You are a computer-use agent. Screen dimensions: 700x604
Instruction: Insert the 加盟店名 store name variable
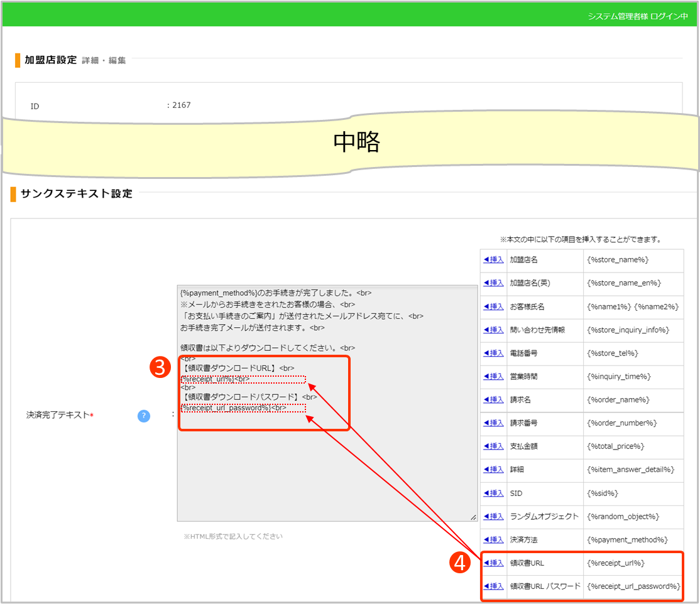coord(493,260)
